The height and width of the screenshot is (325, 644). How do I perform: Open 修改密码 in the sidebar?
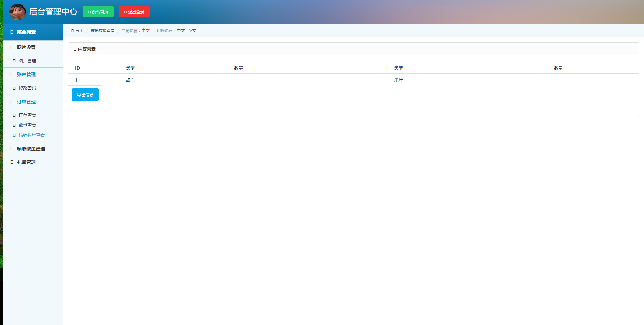point(27,88)
